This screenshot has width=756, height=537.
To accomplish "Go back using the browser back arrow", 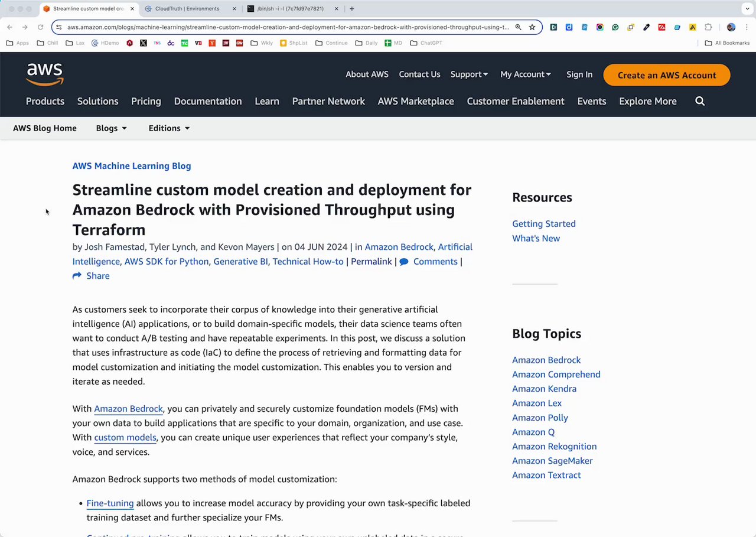I will (x=9, y=27).
